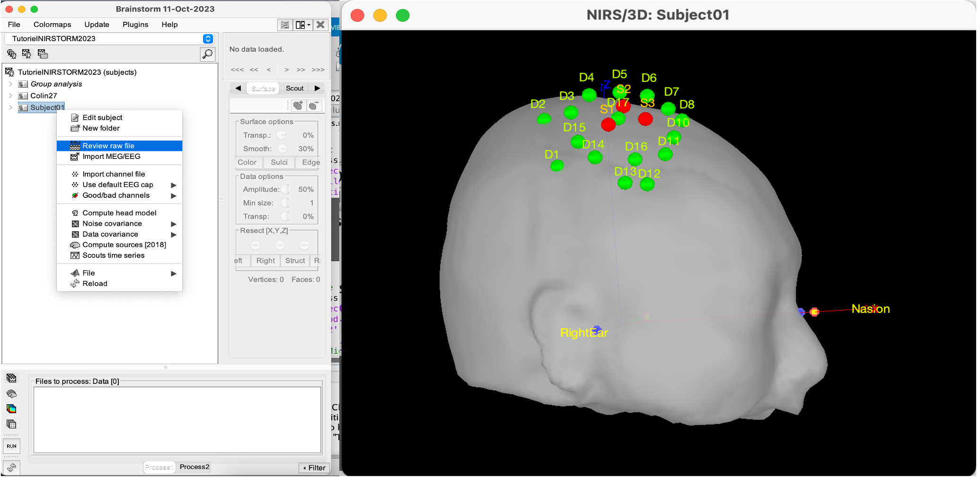Click the add surface icon
Screen dimensions: 980x479
(x=298, y=106)
